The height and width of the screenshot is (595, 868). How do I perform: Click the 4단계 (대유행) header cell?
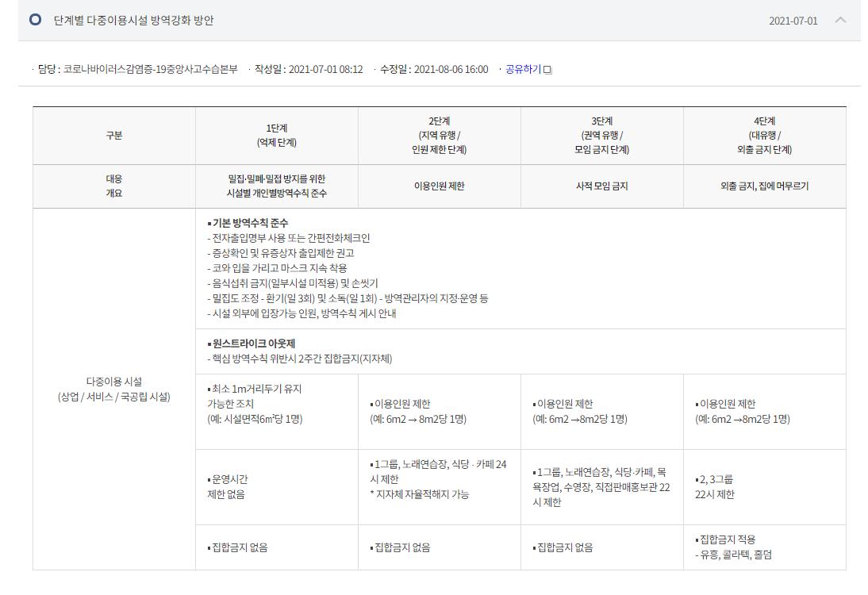click(765, 136)
